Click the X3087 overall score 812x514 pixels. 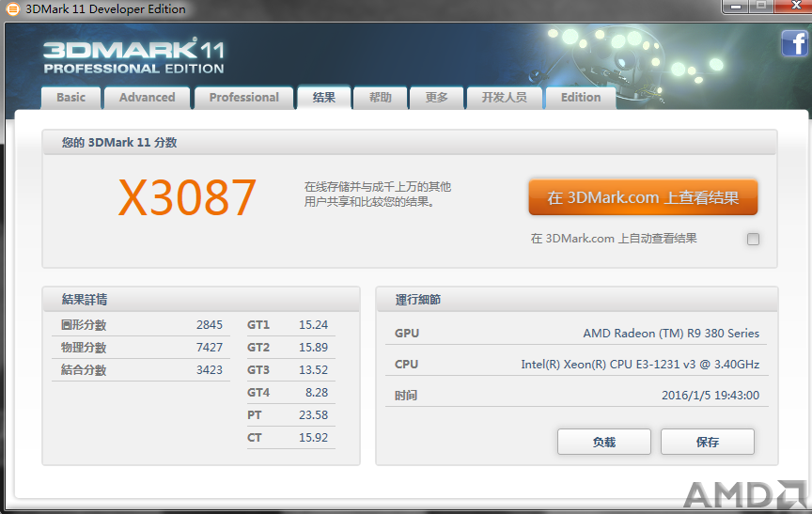point(187,197)
